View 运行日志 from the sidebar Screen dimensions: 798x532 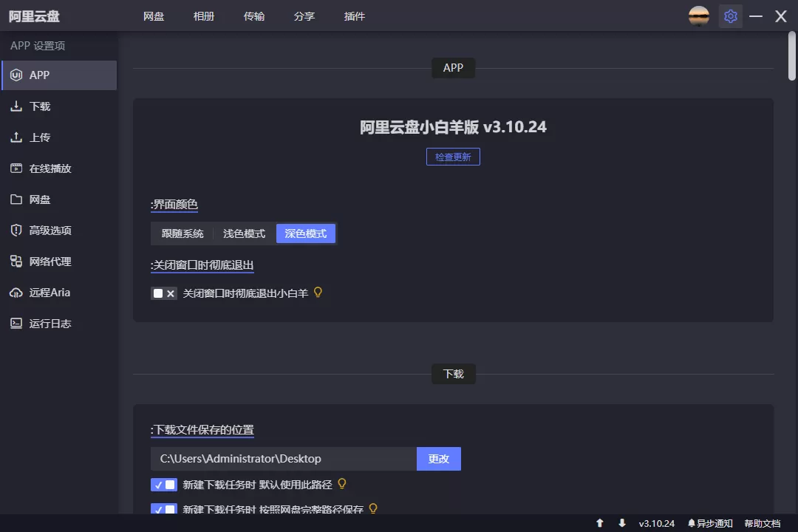click(x=50, y=323)
